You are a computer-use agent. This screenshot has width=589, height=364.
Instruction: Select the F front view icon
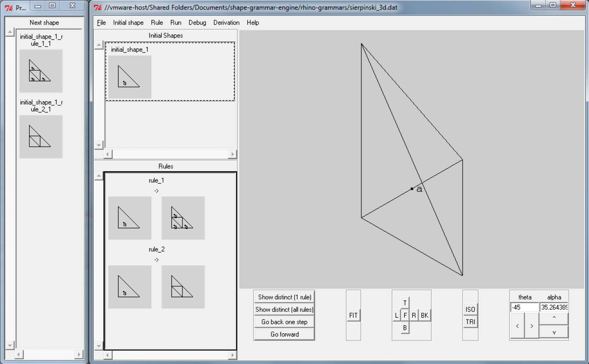click(x=404, y=315)
